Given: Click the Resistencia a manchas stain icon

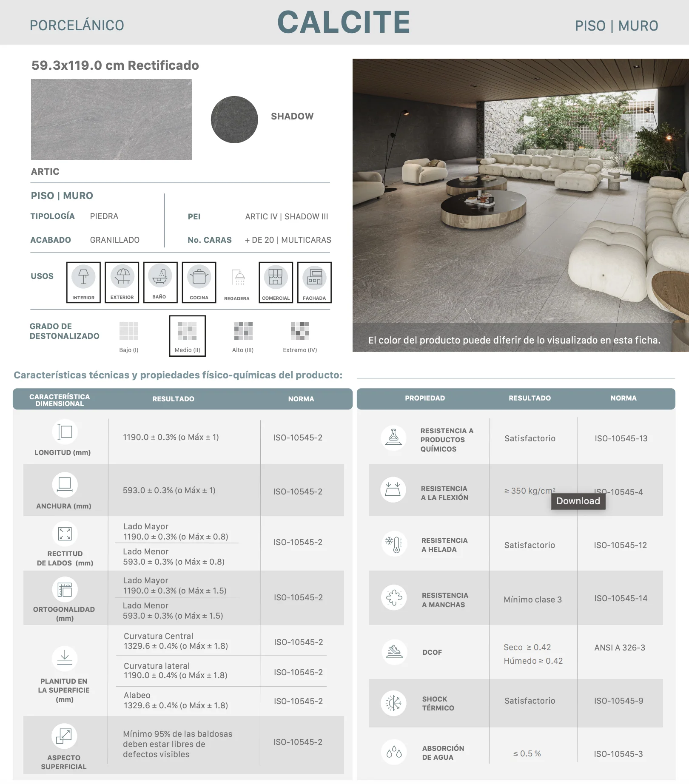Looking at the screenshot, I should tap(394, 598).
